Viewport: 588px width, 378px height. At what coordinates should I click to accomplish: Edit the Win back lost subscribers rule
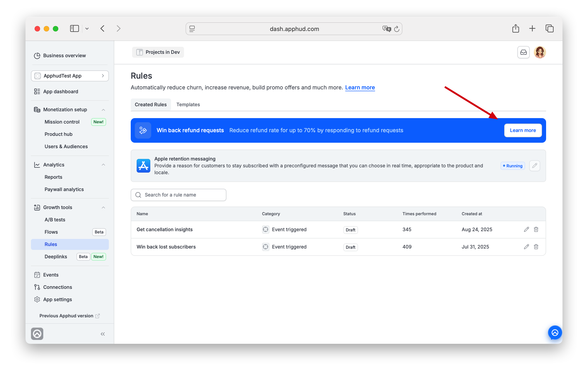pyautogui.click(x=526, y=247)
